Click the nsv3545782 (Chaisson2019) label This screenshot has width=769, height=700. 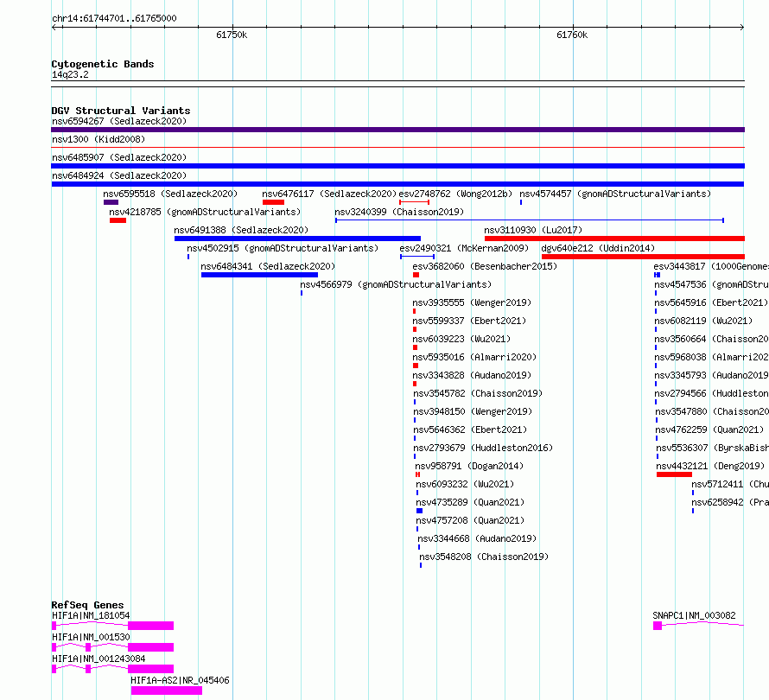[x=478, y=393]
